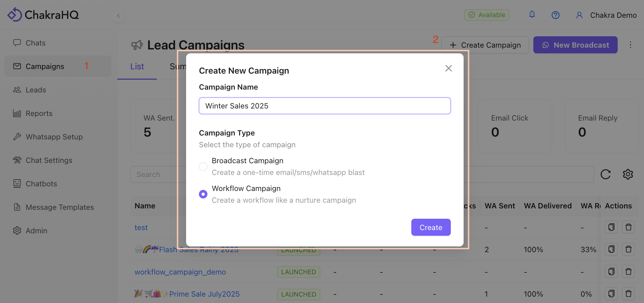Click the Create button in dialog
644x303 pixels.
pyautogui.click(x=431, y=227)
